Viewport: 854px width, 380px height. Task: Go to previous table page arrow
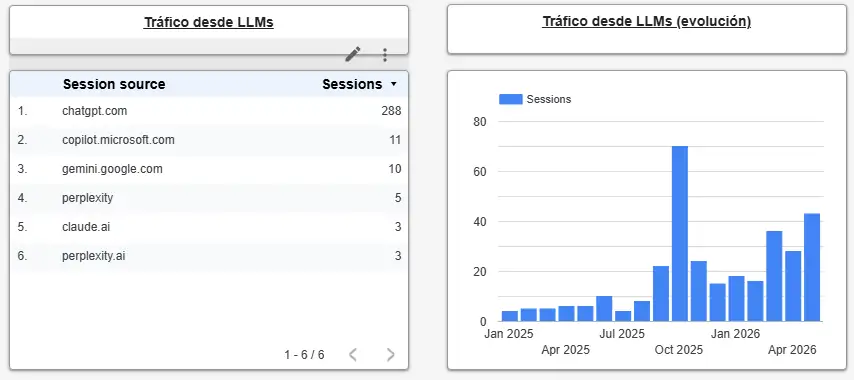[x=352, y=355]
